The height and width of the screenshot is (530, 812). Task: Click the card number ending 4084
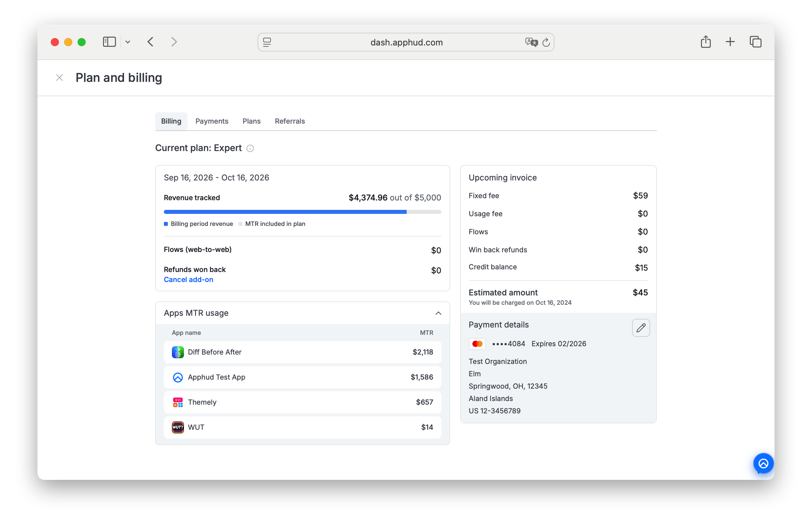coord(508,344)
